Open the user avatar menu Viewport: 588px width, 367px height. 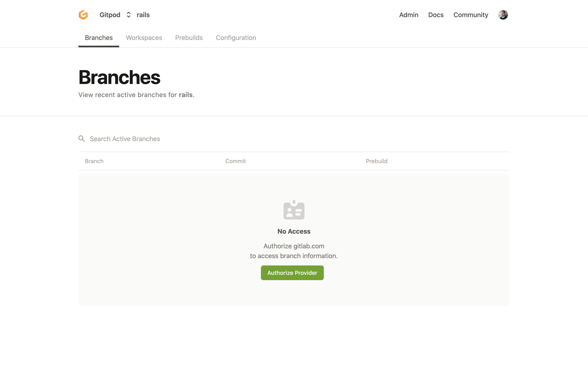503,15
